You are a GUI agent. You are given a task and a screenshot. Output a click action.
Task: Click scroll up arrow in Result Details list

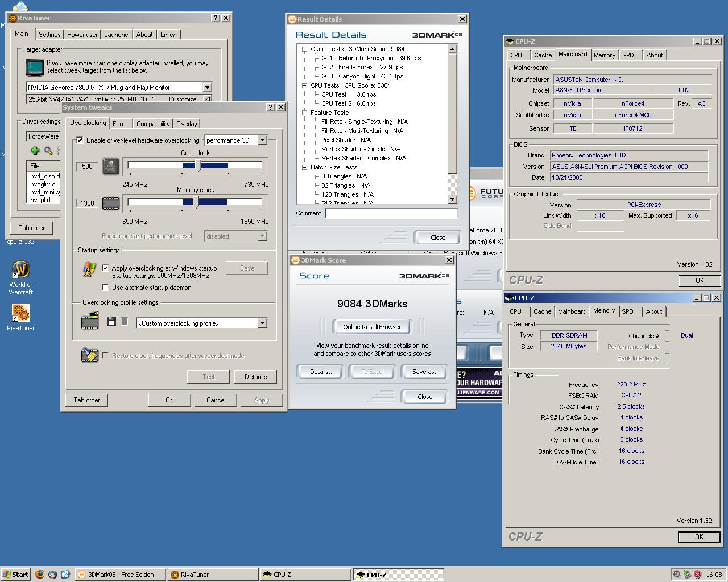tap(453, 49)
